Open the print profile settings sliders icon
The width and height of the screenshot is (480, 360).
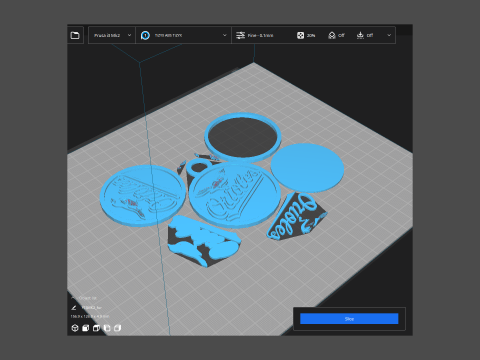240,35
